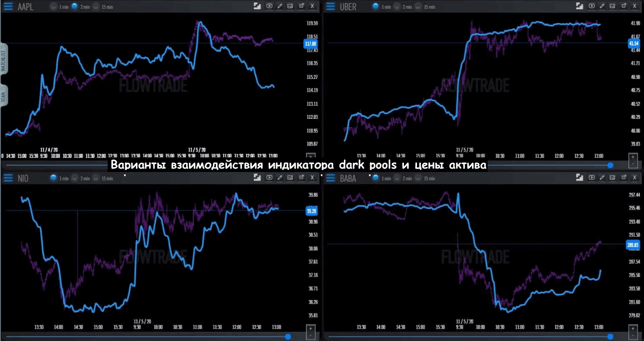
Task: Click the plus zoom button on UBER chart
Action: point(633,157)
